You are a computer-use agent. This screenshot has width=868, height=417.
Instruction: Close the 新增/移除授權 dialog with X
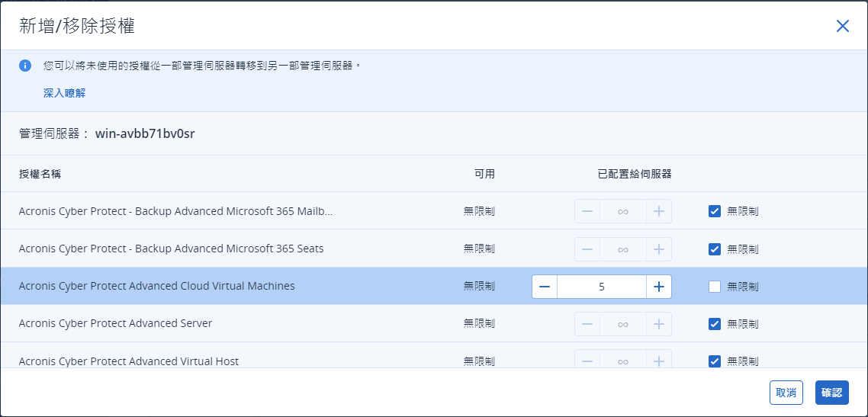click(843, 26)
